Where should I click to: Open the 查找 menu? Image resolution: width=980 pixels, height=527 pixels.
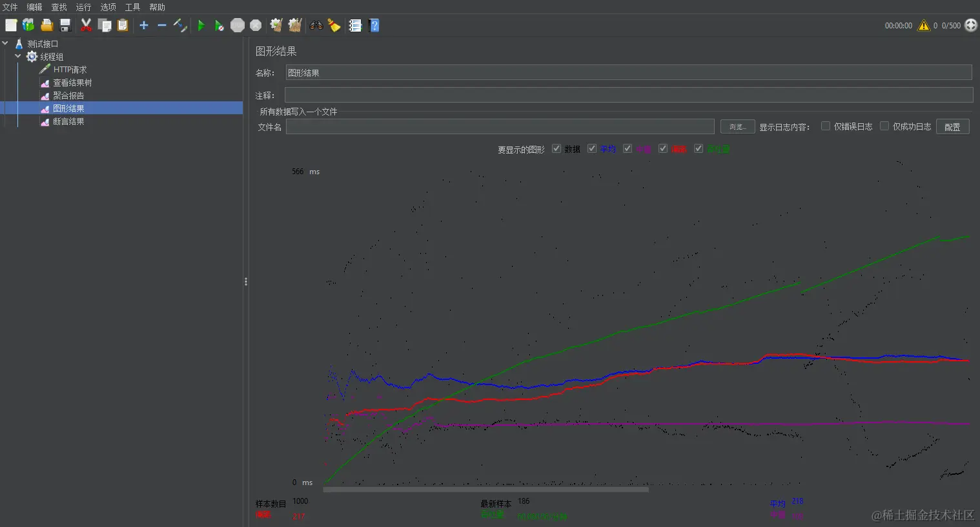pyautogui.click(x=59, y=7)
